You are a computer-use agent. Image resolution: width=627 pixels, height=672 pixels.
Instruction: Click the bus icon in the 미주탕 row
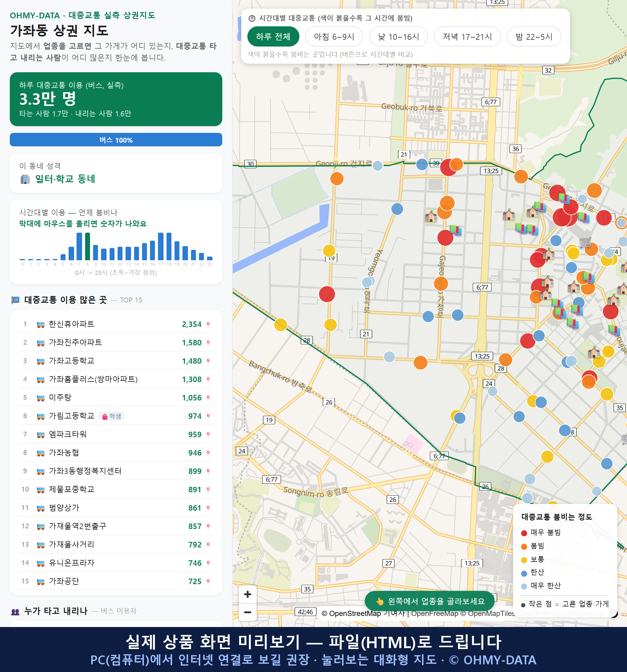pyautogui.click(x=40, y=398)
